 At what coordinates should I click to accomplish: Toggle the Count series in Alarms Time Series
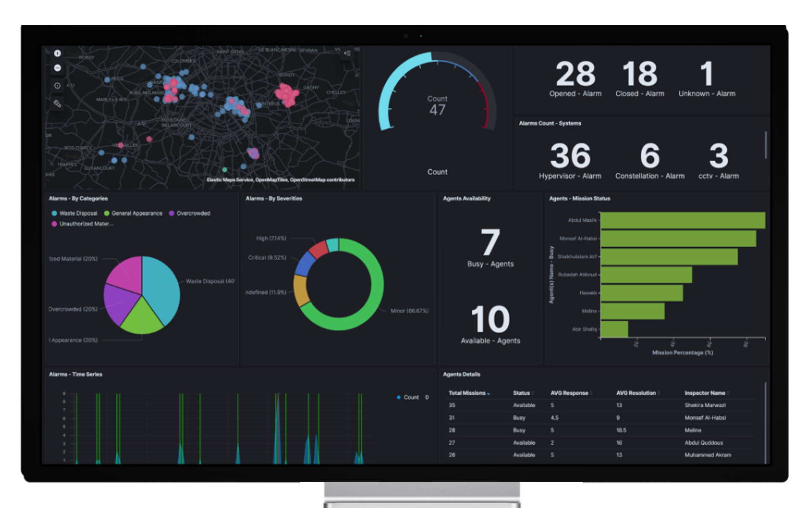pyautogui.click(x=409, y=397)
